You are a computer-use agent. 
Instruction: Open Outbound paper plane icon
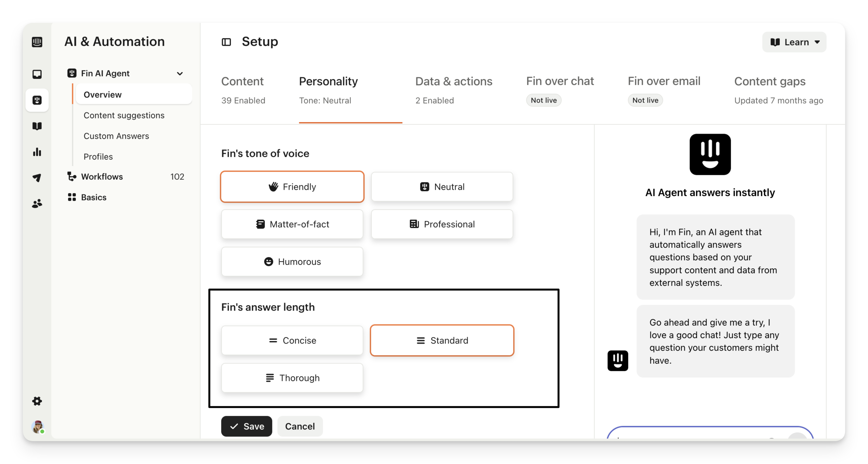pyautogui.click(x=37, y=178)
